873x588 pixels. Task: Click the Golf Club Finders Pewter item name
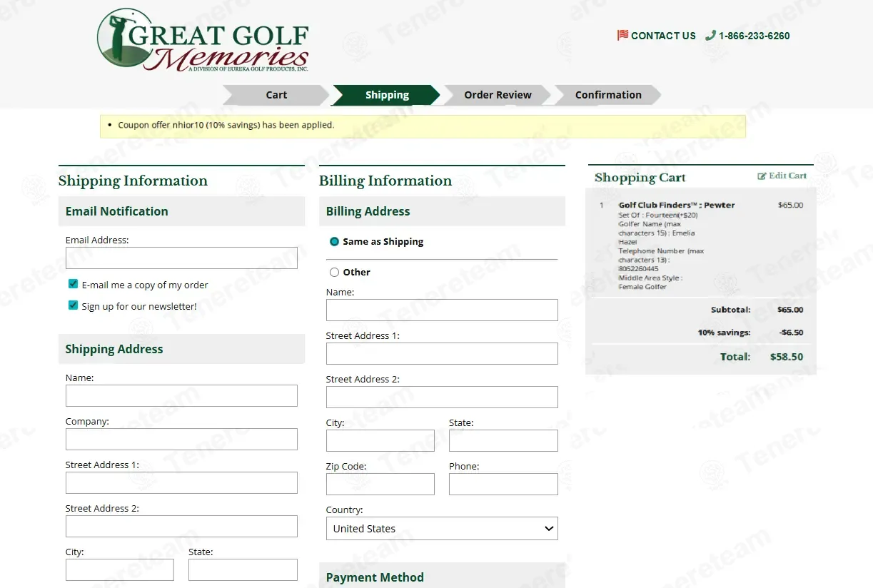(677, 205)
